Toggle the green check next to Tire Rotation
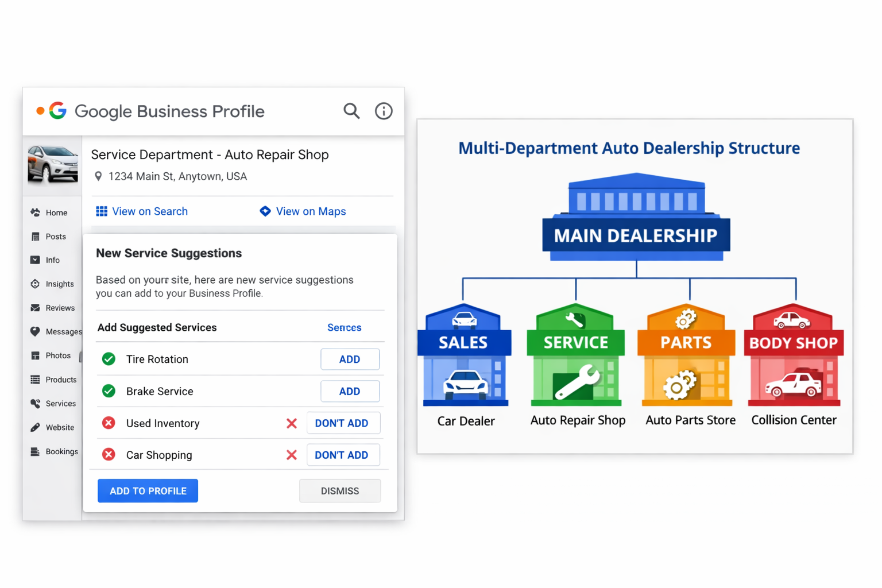Viewport: 882px width, 588px height. coord(109,359)
